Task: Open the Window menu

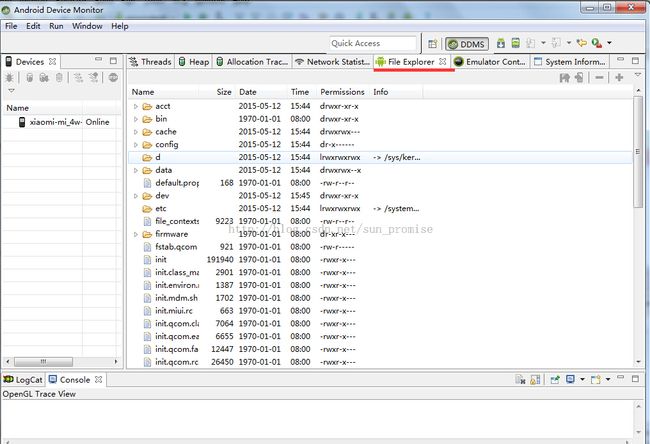Action: (x=87, y=26)
